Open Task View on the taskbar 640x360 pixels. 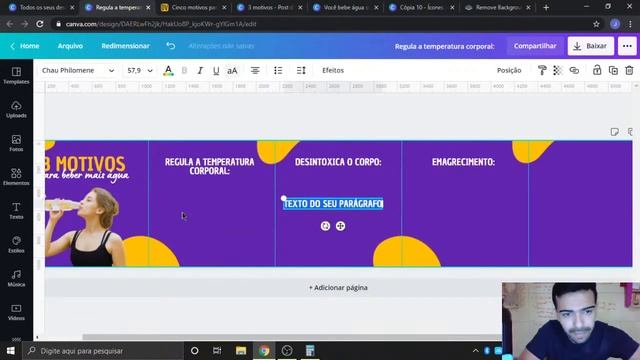coord(217,351)
